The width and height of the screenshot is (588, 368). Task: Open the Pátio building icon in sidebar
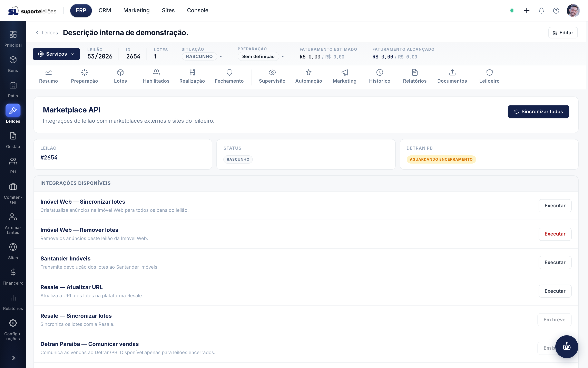[13, 85]
